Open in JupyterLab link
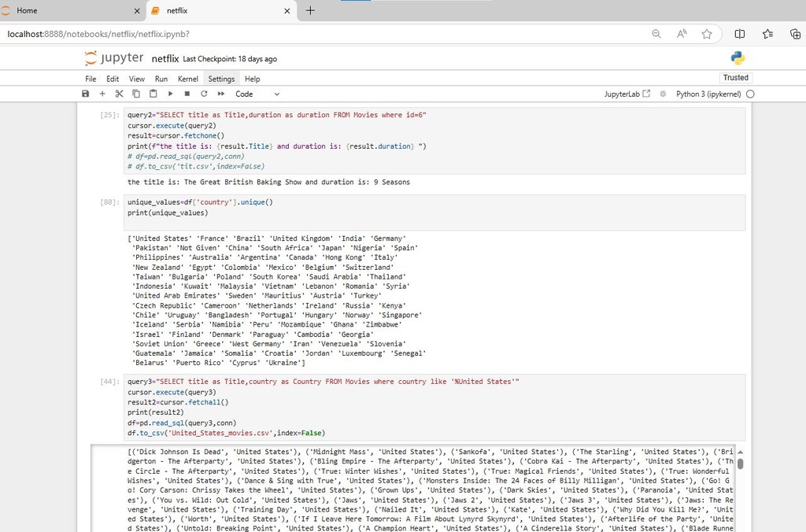The height and width of the screenshot is (532, 806). (627, 94)
